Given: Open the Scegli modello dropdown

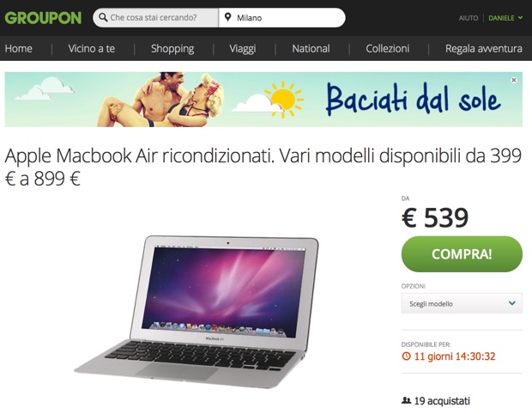Looking at the screenshot, I should click(462, 303).
